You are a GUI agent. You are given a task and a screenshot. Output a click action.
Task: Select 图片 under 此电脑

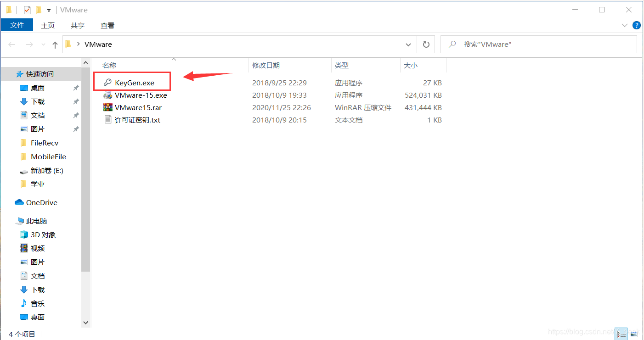(38, 262)
